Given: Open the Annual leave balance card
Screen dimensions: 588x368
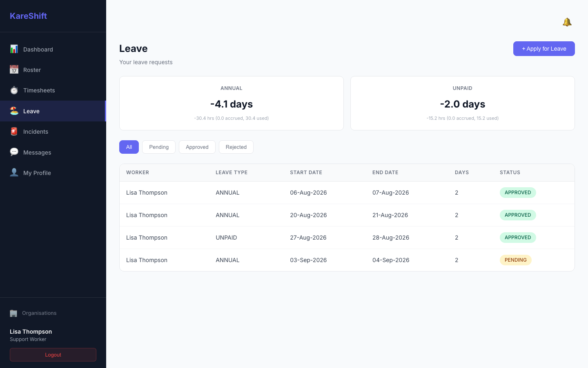Looking at the screenshot, I should [x=232, y=103].
